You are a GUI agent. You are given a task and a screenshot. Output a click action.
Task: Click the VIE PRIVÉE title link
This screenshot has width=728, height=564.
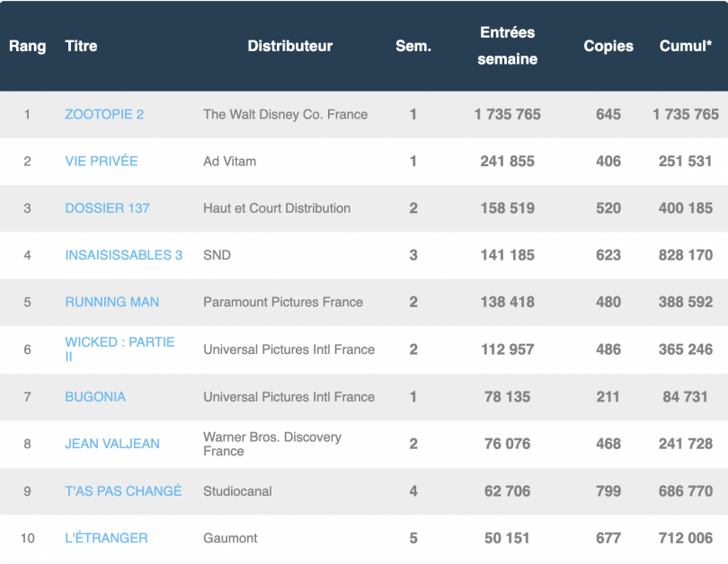(102, 161)
